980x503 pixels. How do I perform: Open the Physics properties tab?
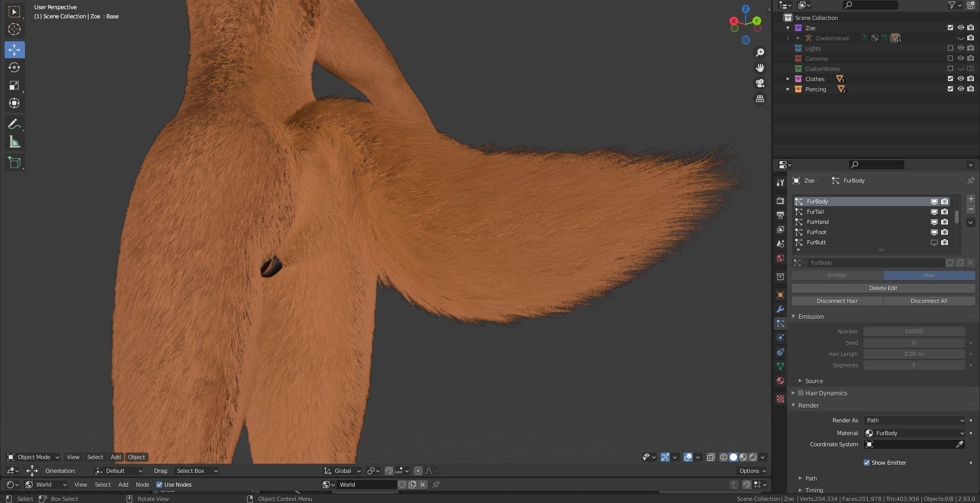point(780,338)
